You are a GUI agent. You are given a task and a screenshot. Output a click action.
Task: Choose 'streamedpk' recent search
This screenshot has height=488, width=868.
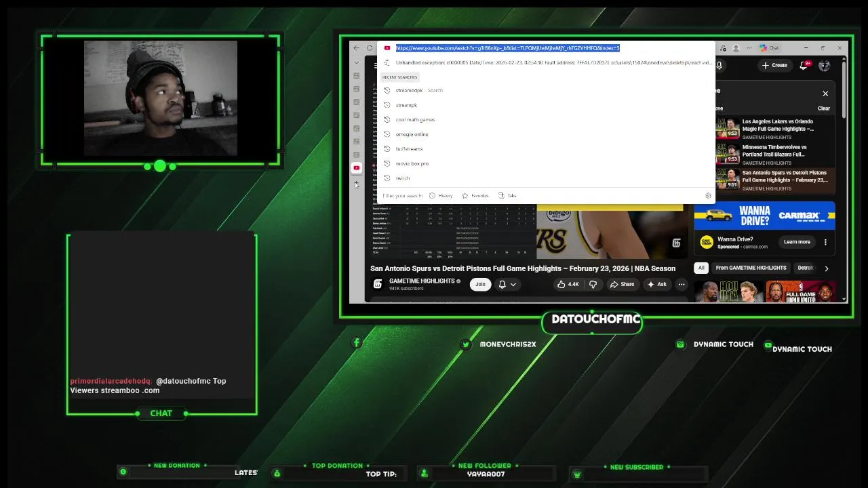coord(546,90)
